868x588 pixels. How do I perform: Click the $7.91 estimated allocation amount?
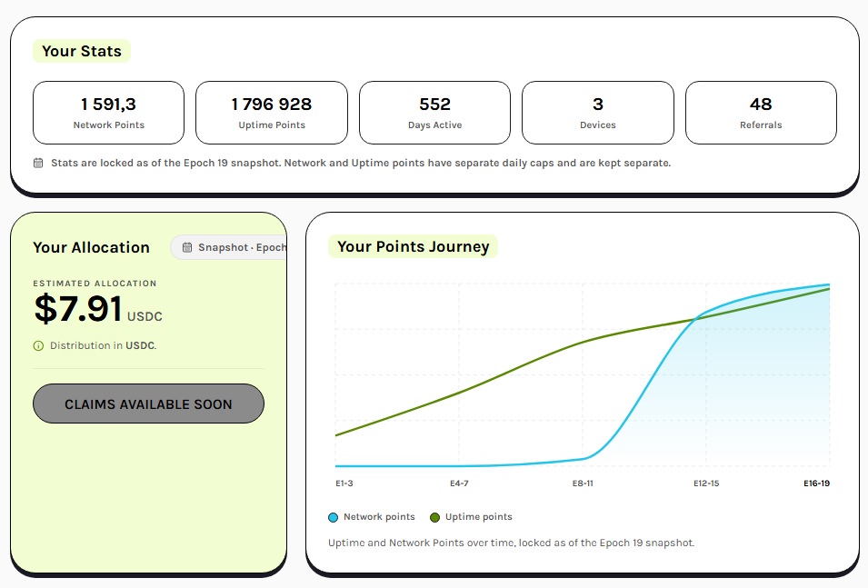[x=78, y=308]
